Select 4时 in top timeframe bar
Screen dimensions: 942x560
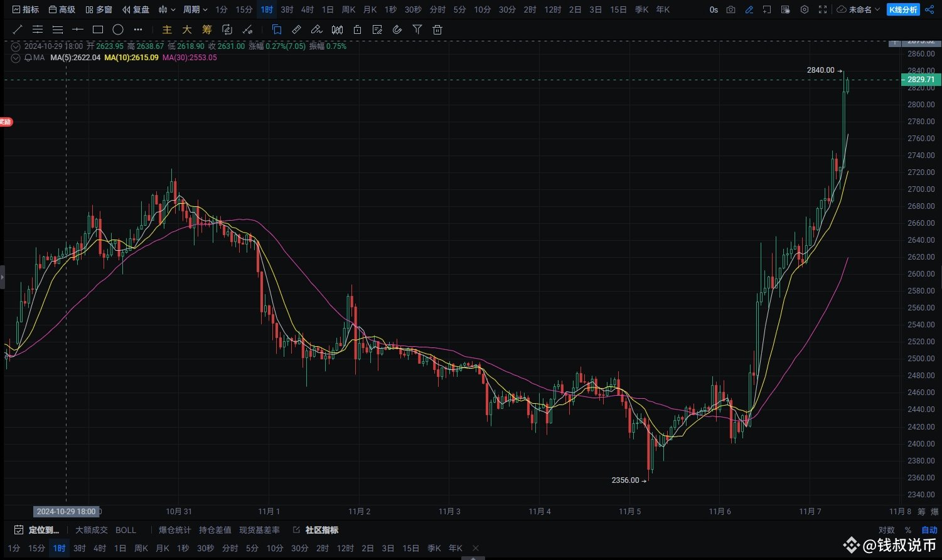coord(308,9)
